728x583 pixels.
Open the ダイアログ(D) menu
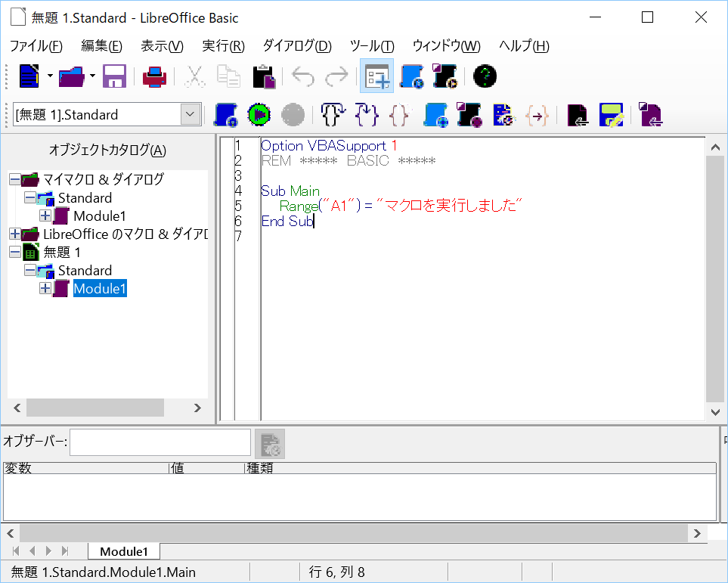(x=297, y=46)
